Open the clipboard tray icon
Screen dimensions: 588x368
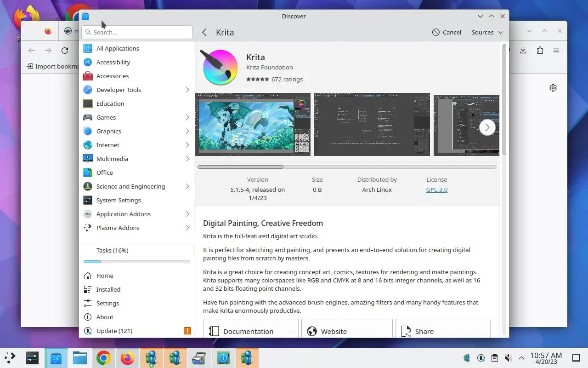click(495, 358)
